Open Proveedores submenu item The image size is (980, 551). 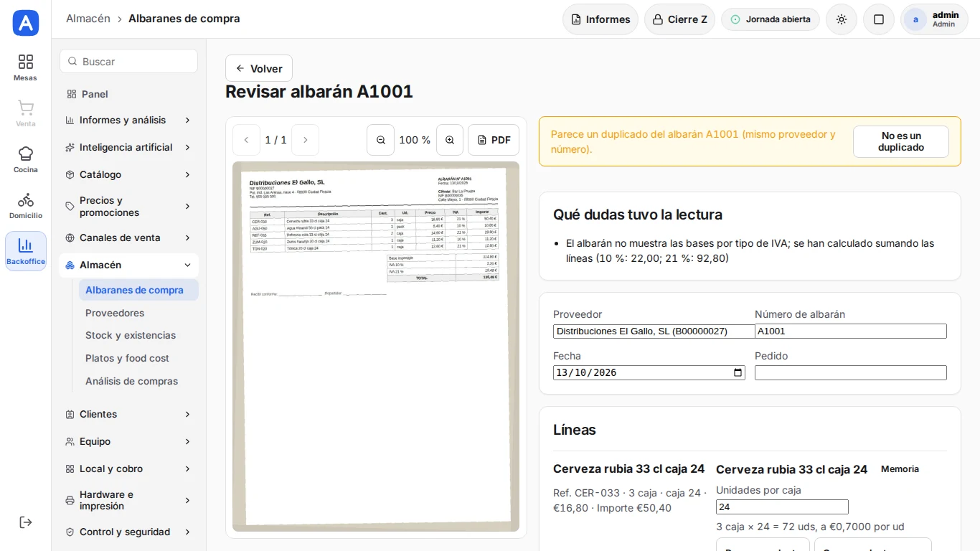tap(138, 313)
